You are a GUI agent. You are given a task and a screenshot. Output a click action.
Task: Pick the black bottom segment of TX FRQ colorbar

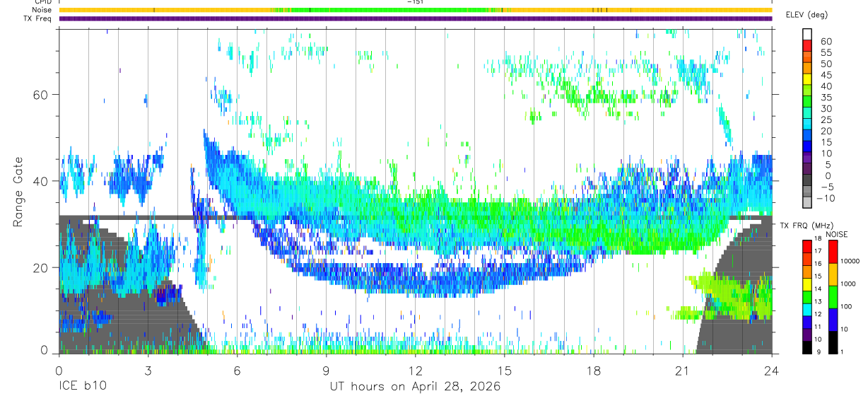coord(807,347)
